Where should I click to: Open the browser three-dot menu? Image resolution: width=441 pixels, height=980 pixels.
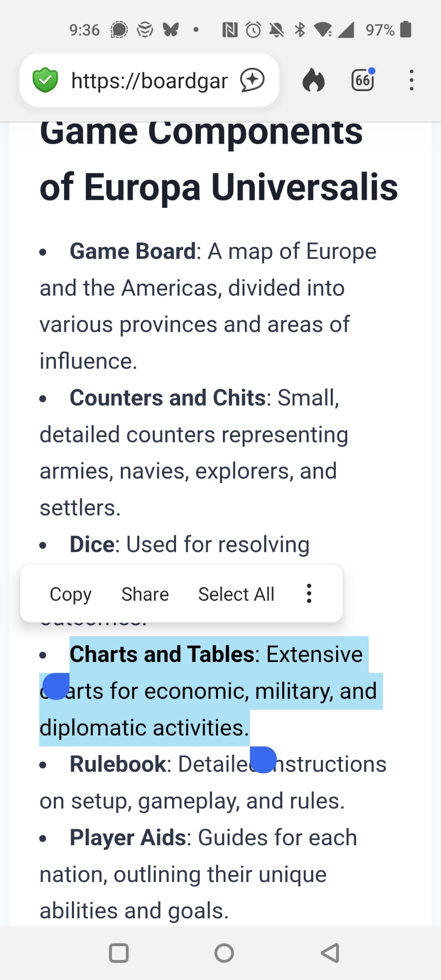coord(412,80)
